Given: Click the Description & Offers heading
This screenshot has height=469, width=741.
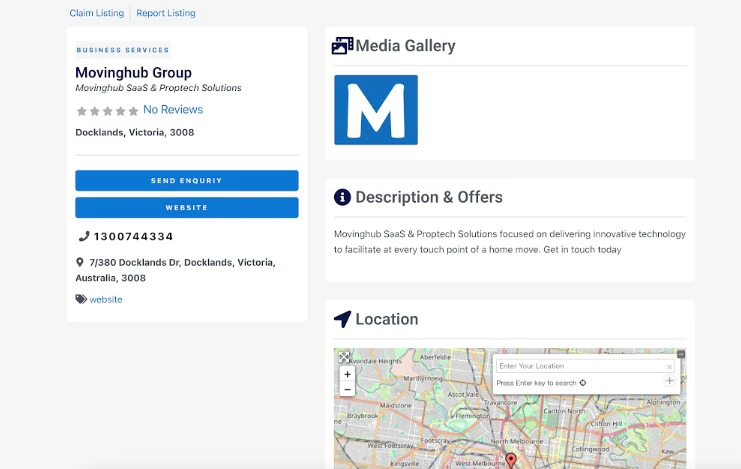Looking at the screenshot, I should click(x=429, y=197).
